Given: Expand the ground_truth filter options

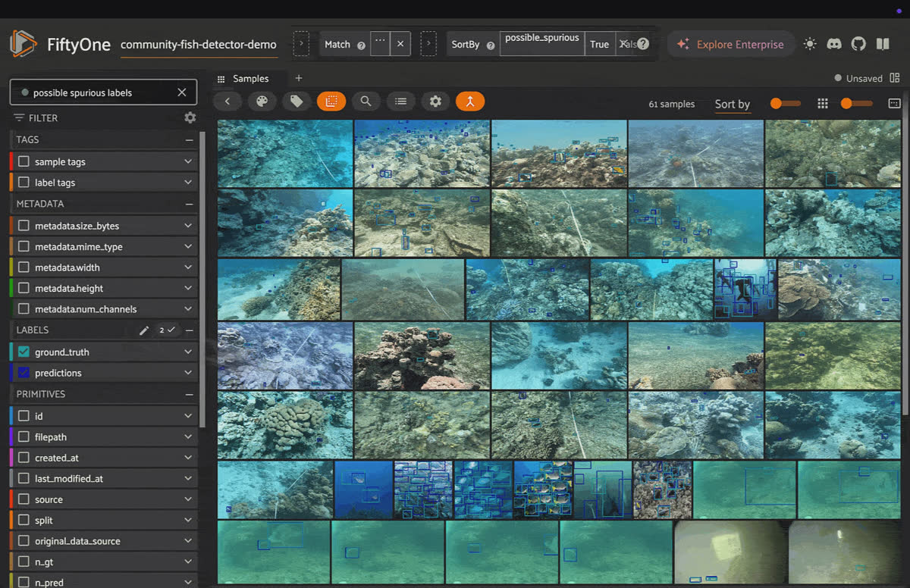Looking at the screenshot, I should tap(188, 352).
